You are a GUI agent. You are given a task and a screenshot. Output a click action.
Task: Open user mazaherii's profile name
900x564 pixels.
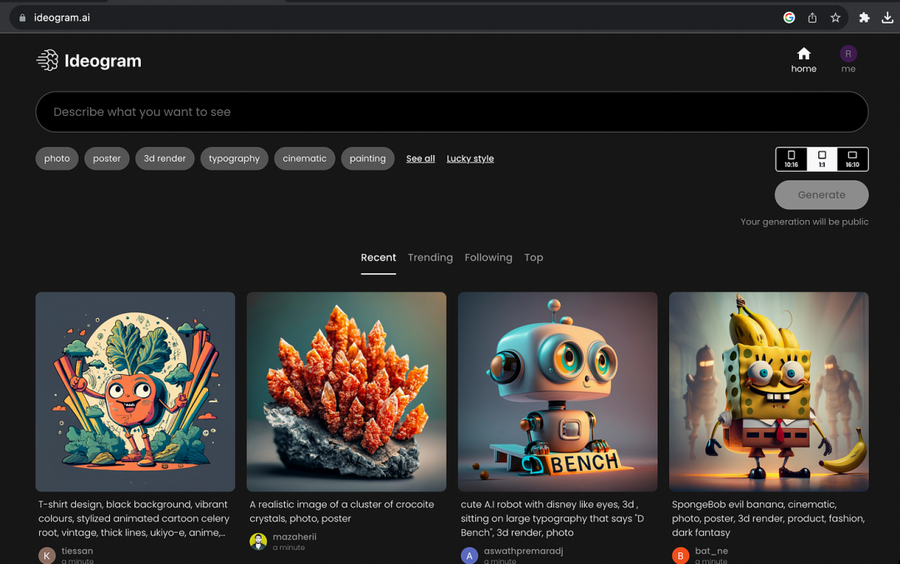coord(294,536)
